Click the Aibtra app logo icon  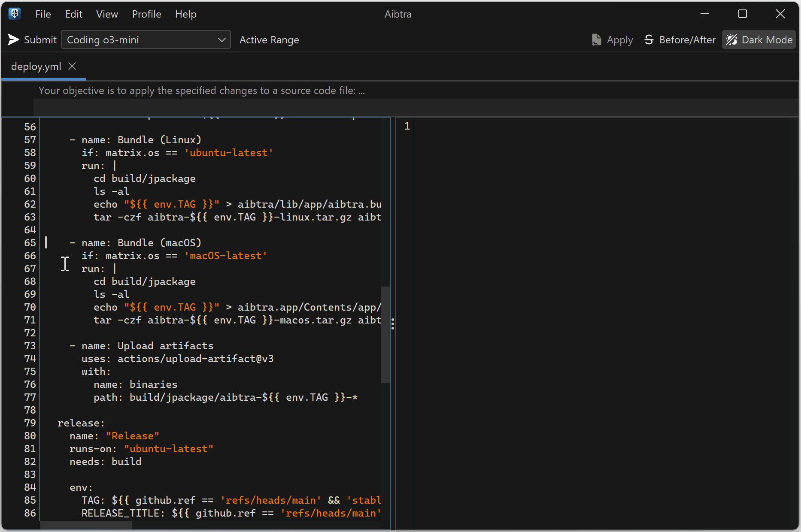[15, 14]
